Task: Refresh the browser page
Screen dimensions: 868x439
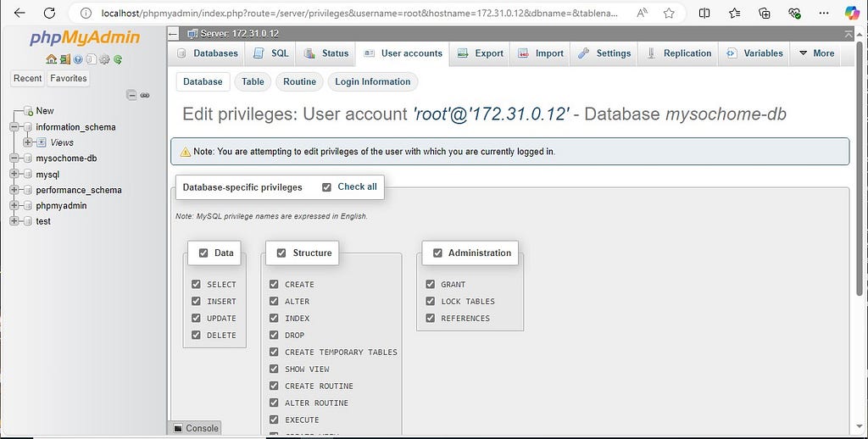Action: point(49,13)
